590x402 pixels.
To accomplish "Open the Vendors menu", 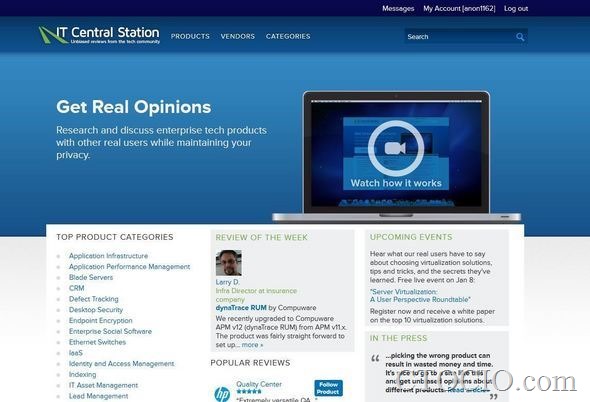I will pos(238,37).
